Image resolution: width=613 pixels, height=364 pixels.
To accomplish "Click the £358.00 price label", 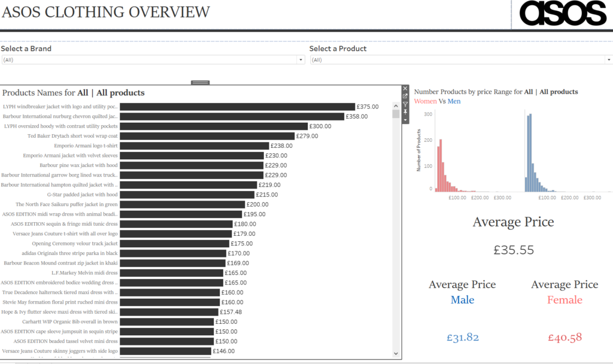I will 357,117.
